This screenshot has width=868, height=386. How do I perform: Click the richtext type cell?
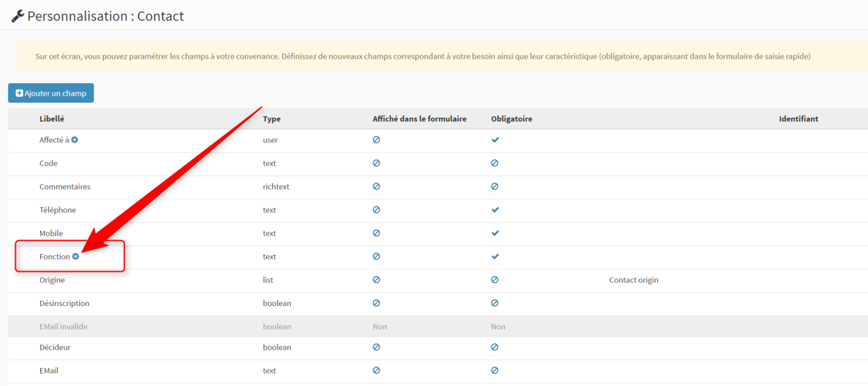(x=276, y=187)
